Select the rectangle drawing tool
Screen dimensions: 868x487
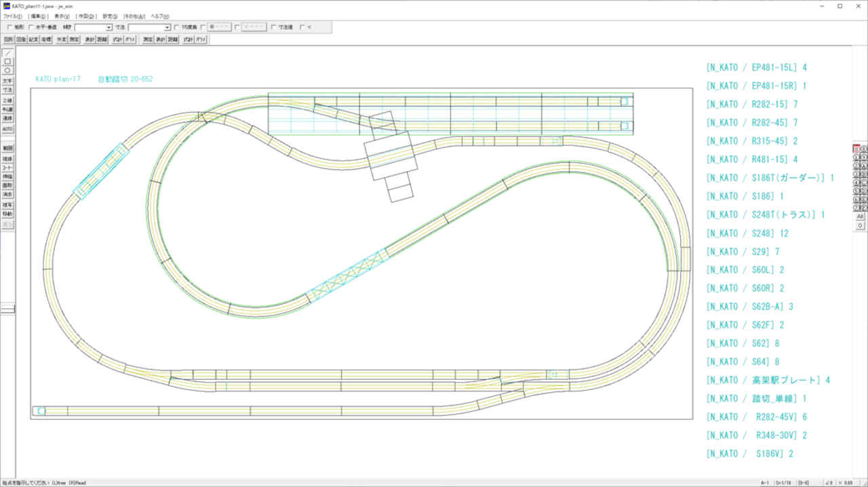7,61
